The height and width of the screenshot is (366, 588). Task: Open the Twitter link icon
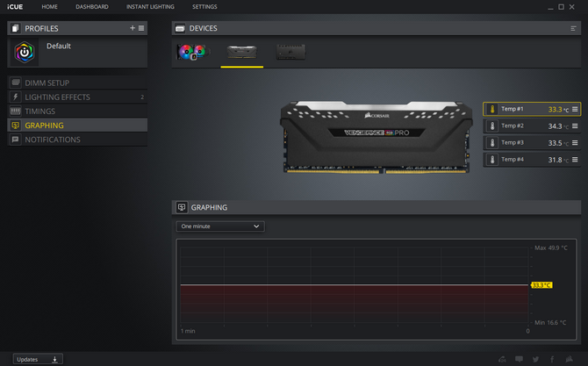click(x=535, y=359)
